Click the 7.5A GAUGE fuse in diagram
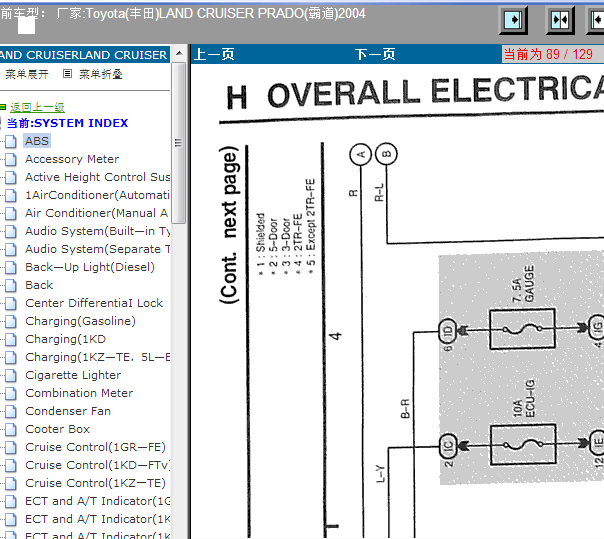 click(x=522, y=329)
